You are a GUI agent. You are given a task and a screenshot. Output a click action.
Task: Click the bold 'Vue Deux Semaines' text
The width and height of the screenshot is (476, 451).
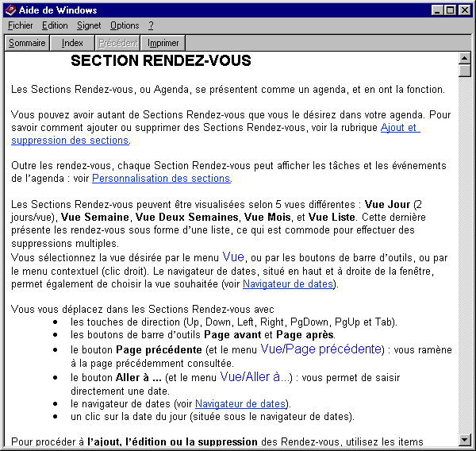pyautogui.click(x=186, y=217)
